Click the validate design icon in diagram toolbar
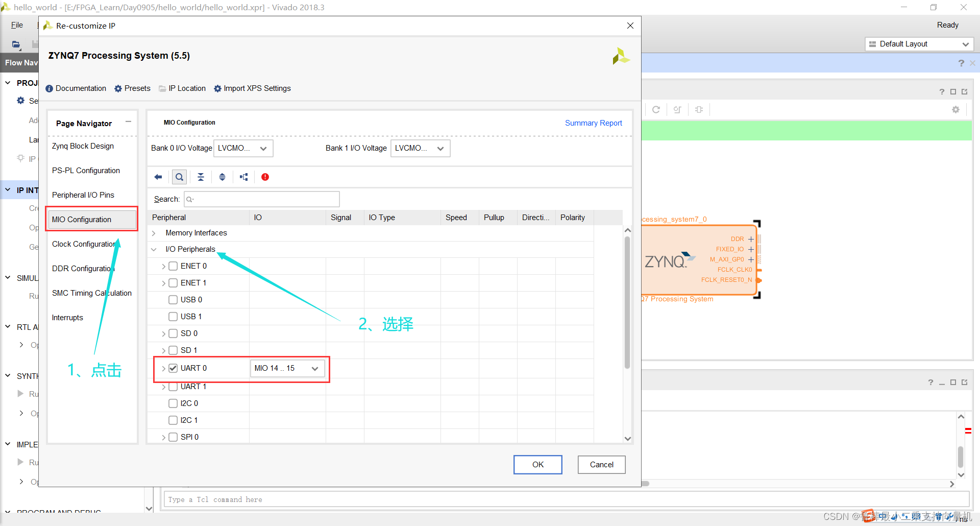Image resolution: width=980 pixels, height=526 pixels. (677, 109)
